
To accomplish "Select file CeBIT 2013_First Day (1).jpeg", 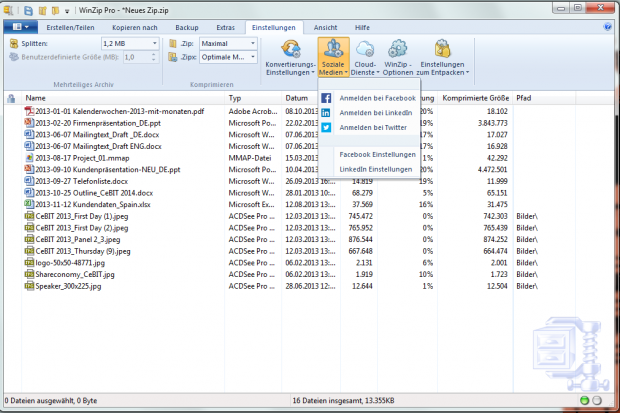I will tap(82, 216).
